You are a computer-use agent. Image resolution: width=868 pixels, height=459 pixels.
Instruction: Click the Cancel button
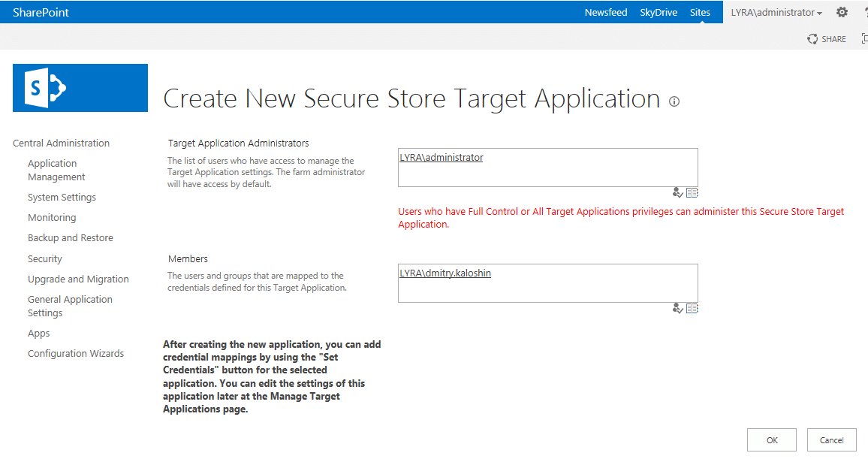[x=831, y=440]
